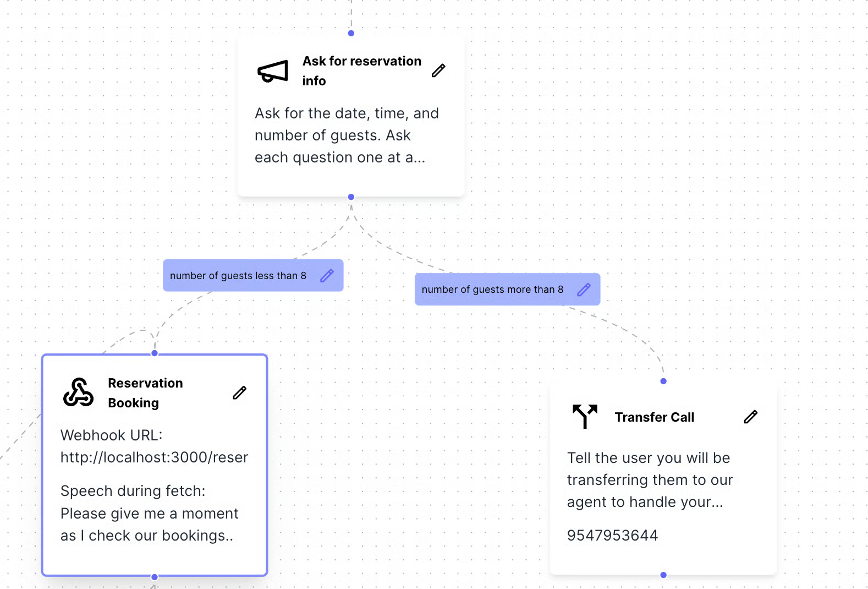
Task: Edit the 'number of guests more than 8' condition
Action: tap(584, 289)
